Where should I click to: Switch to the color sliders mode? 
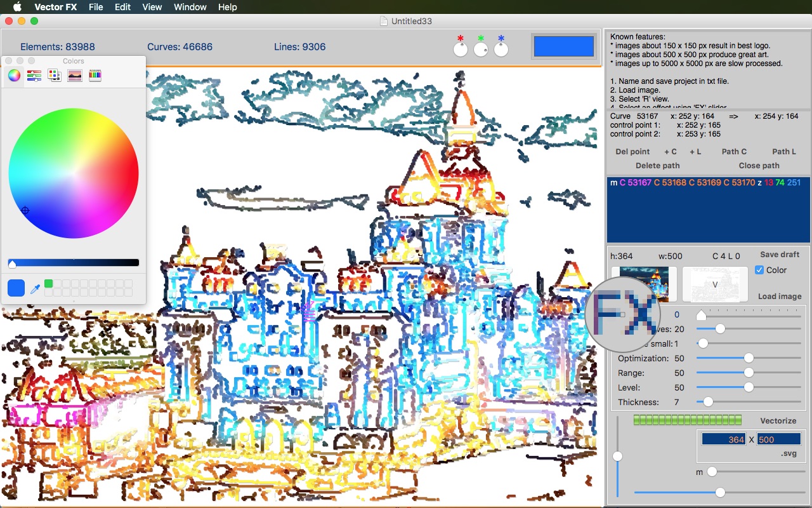(x=34, y=75)
